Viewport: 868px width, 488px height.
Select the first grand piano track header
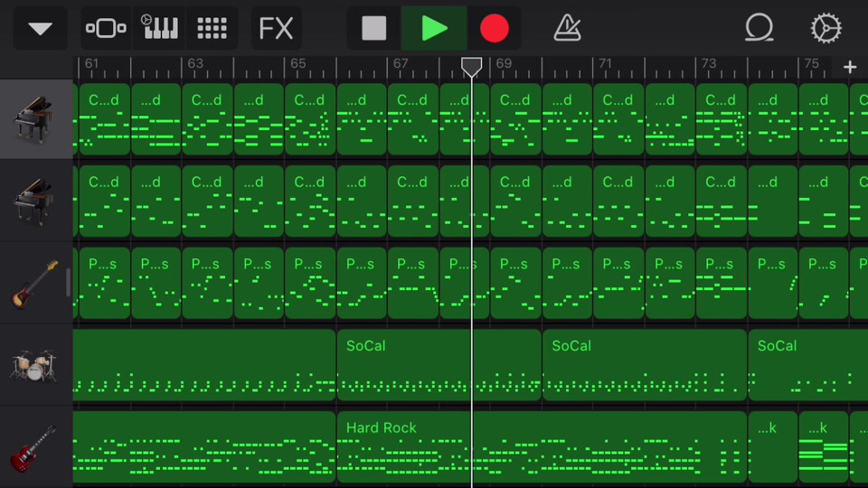pyautogui.click(x=36, y=119)
